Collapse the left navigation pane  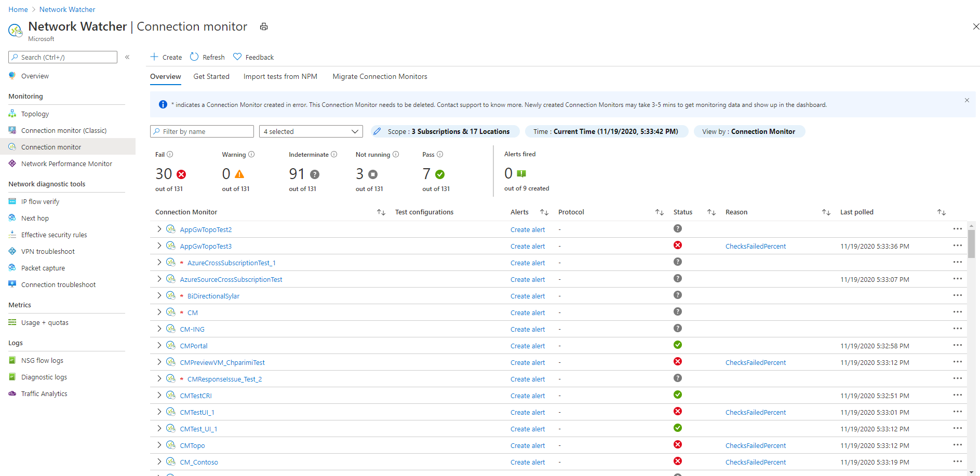[x=127, y=57]
